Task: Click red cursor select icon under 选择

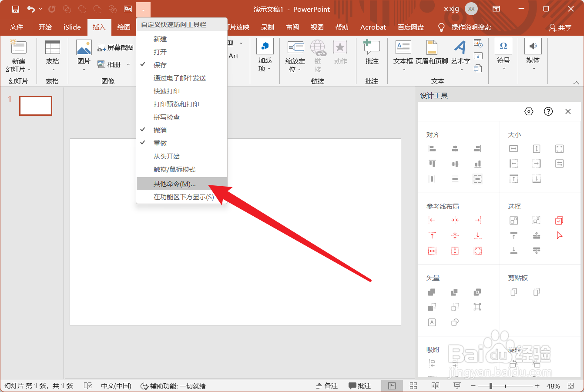Action: point(560,235)
